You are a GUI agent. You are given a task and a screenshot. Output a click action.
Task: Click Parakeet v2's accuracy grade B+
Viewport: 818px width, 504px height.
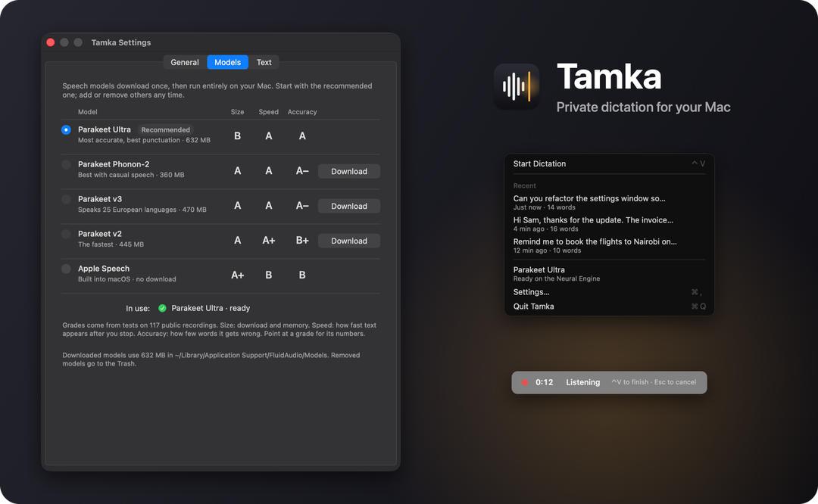coord(302,241)
